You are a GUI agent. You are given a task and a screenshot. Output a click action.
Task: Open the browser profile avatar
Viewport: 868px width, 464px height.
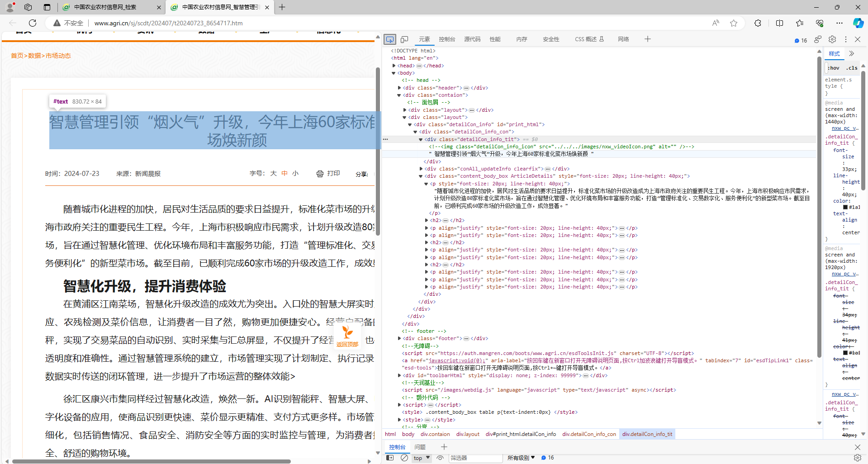coord(9,7)
